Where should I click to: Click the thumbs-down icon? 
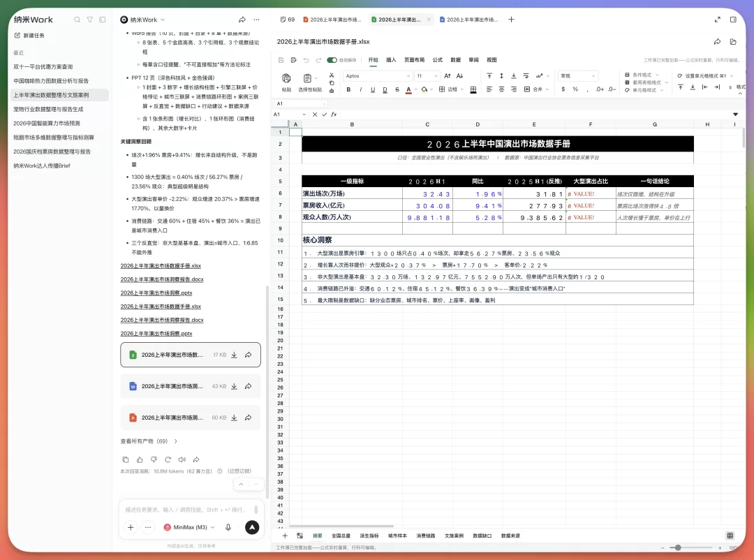pyautogui.click(x=154, y=459)
